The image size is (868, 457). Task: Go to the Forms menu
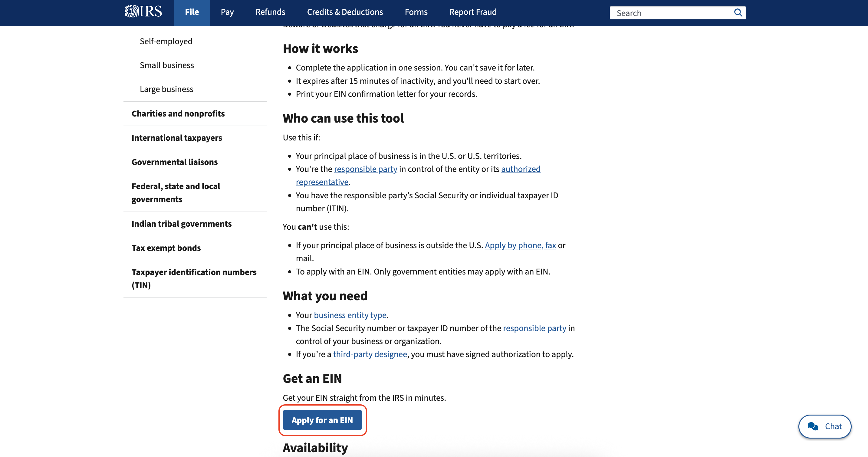point(416,12)
